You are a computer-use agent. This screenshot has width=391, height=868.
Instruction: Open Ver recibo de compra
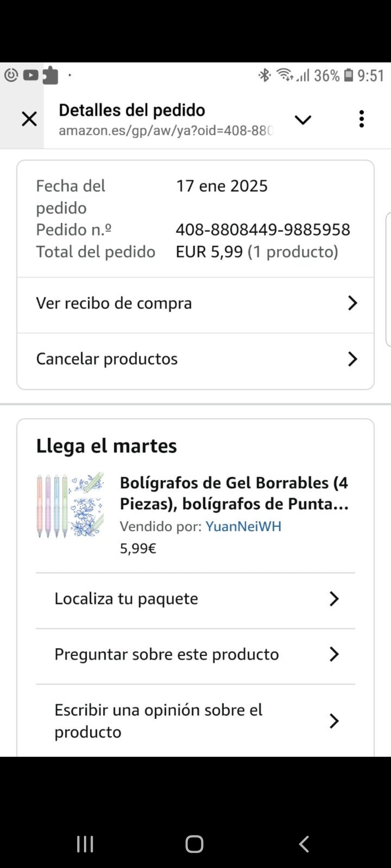click(114, 303)
